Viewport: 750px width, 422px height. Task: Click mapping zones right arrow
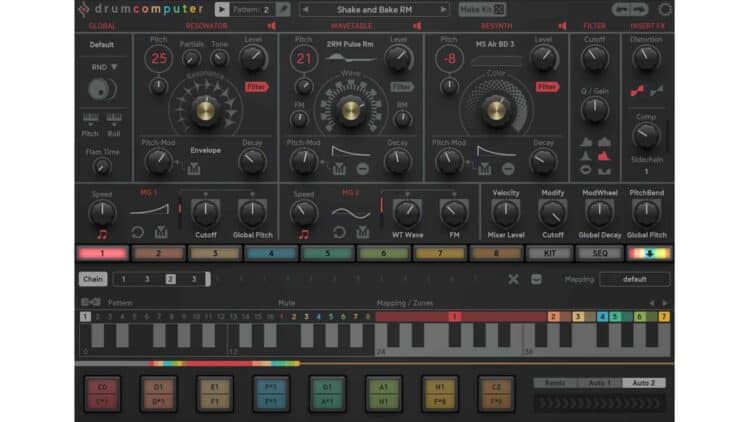[665, 303]
